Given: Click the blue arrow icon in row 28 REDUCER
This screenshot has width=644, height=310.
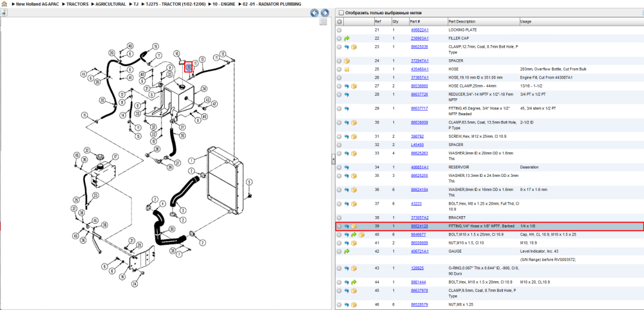Looking at the screenshot, I should [346, 95].
